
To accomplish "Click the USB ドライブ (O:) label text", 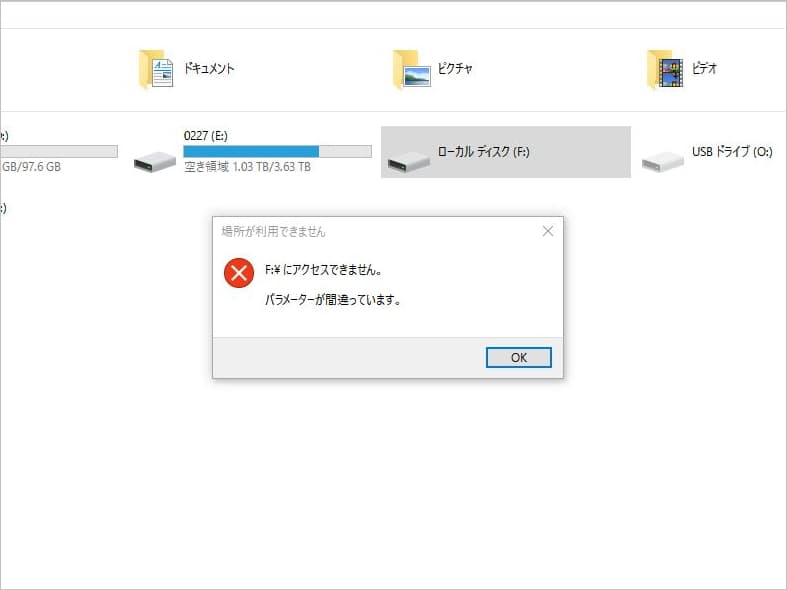I will pos(732,152).
